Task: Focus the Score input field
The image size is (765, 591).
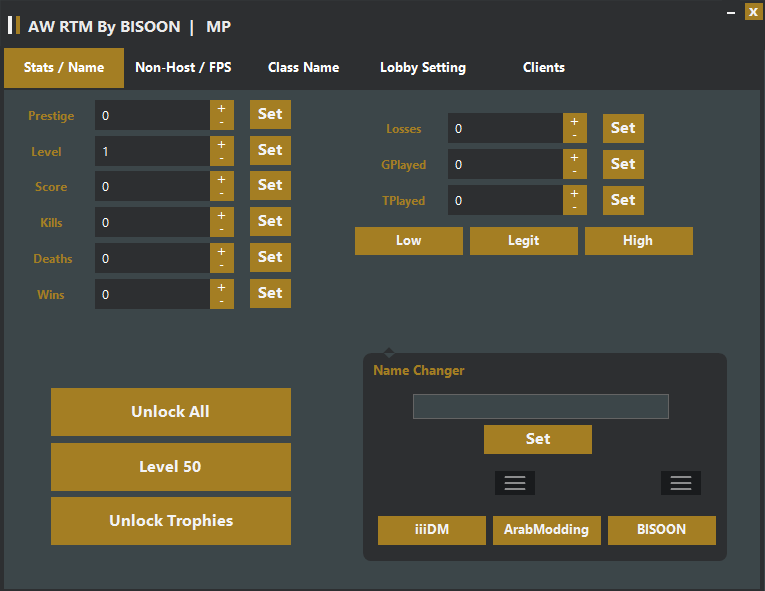Action: click(152, 186)
